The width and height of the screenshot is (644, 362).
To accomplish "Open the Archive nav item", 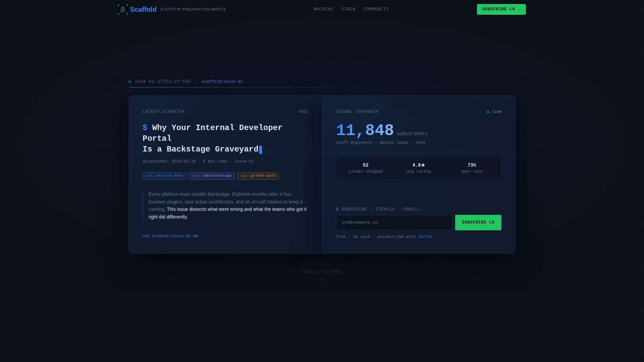I will coord(323,9).
